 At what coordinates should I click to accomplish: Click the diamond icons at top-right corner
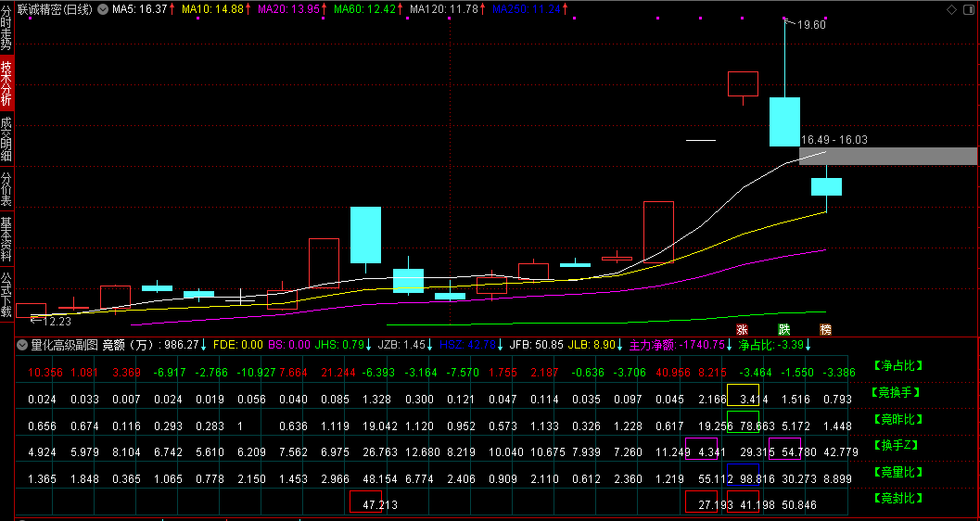click(960, 9)
